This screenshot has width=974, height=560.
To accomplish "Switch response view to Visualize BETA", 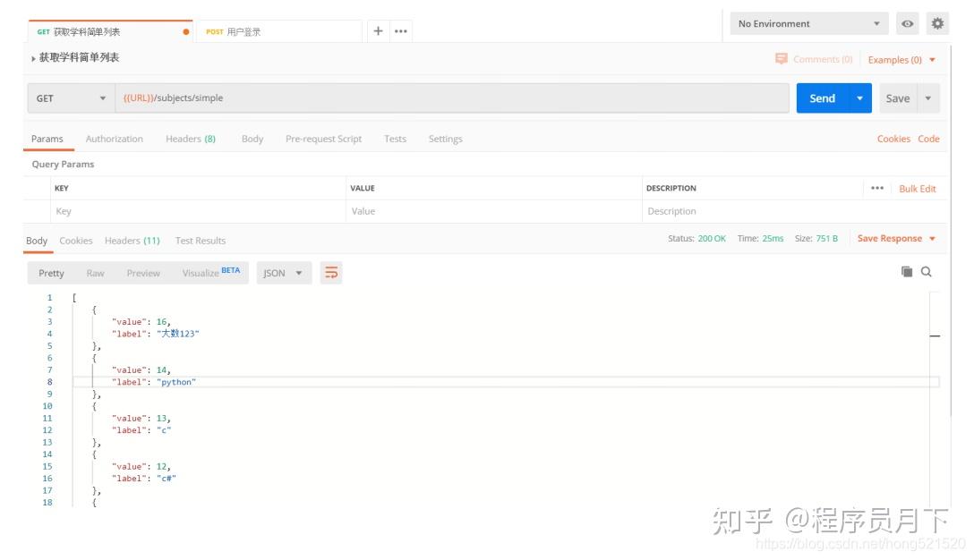I will click(x=211, y=273).
